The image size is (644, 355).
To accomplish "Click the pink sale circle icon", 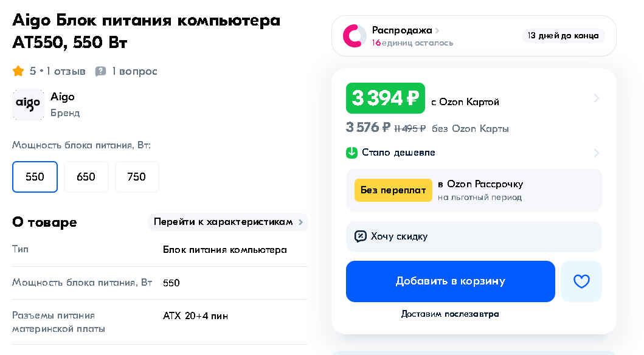I will tap(353, 36).
